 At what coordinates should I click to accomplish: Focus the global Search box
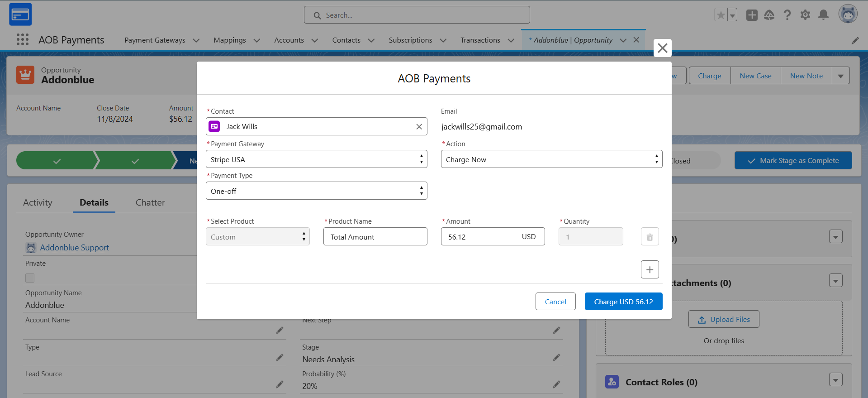[417, 15]
